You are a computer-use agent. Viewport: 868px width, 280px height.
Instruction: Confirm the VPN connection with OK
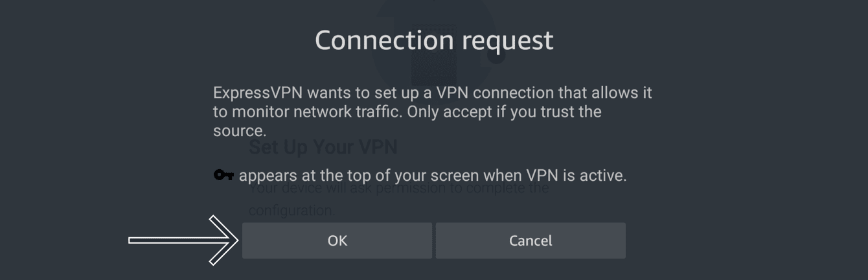pyautogui.click(x=337, y=240)
